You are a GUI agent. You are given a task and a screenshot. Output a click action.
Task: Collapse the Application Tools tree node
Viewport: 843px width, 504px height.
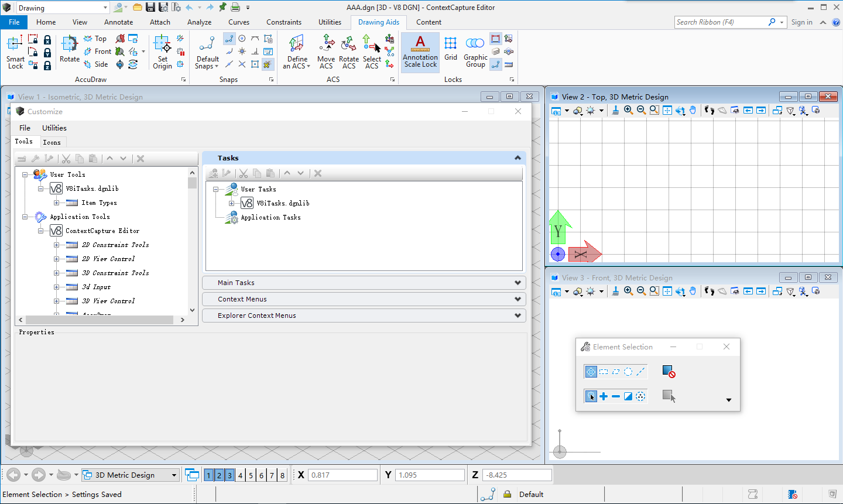click(25, 217)
